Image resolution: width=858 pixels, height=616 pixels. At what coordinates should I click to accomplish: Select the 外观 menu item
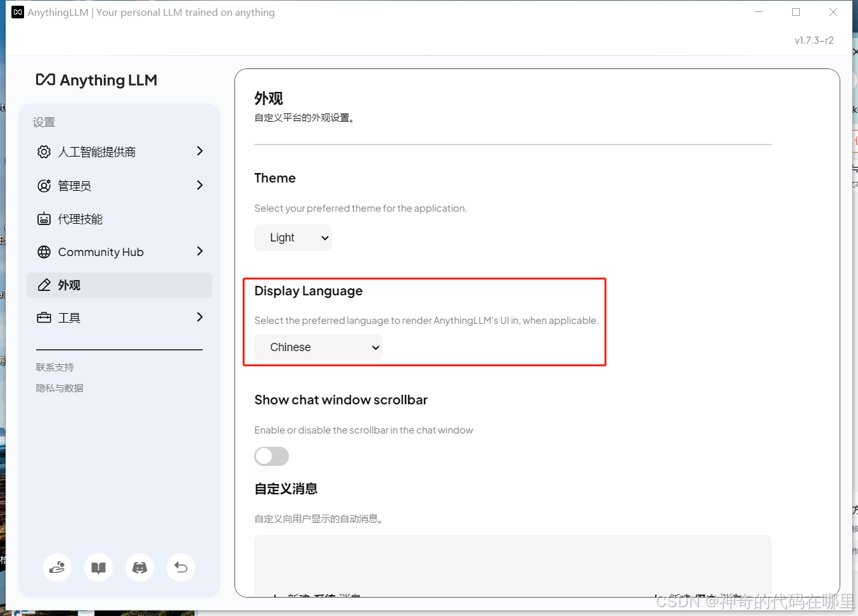coord(119,285)
